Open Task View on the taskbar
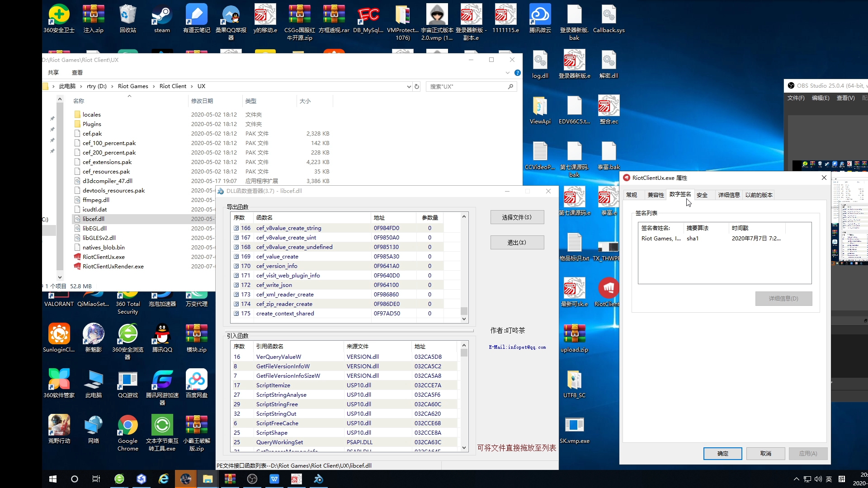Screen dimensions: 868x488 pos(96,479)
